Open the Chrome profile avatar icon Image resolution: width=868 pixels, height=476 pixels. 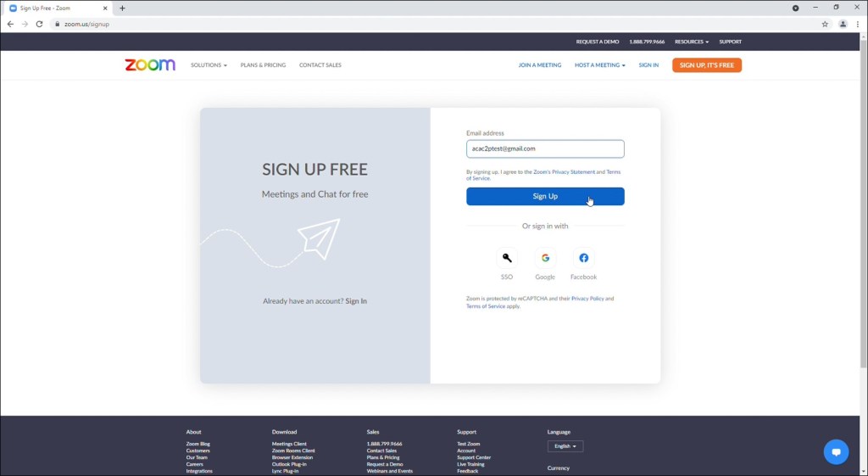(843, 24)
